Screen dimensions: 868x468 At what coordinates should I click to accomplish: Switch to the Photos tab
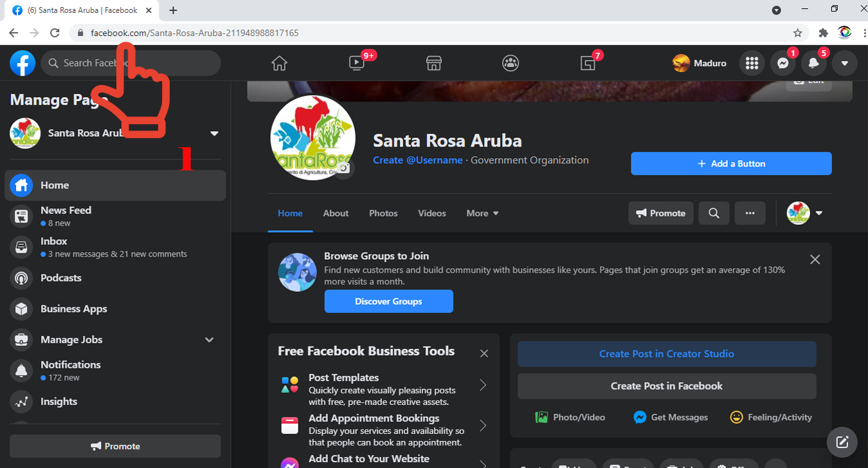pos(383,213)
